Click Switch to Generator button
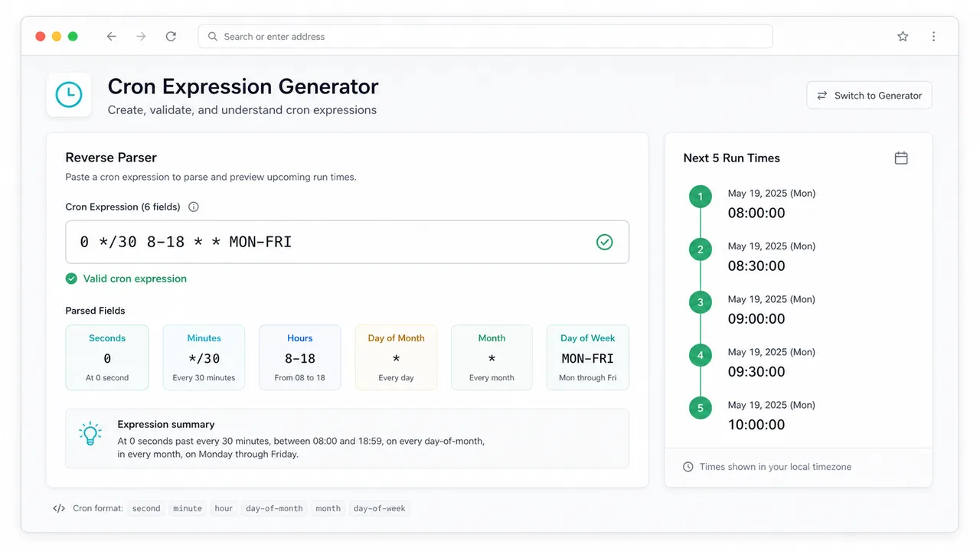The height and width of the screenshot is (551, 980). [869, 96]
